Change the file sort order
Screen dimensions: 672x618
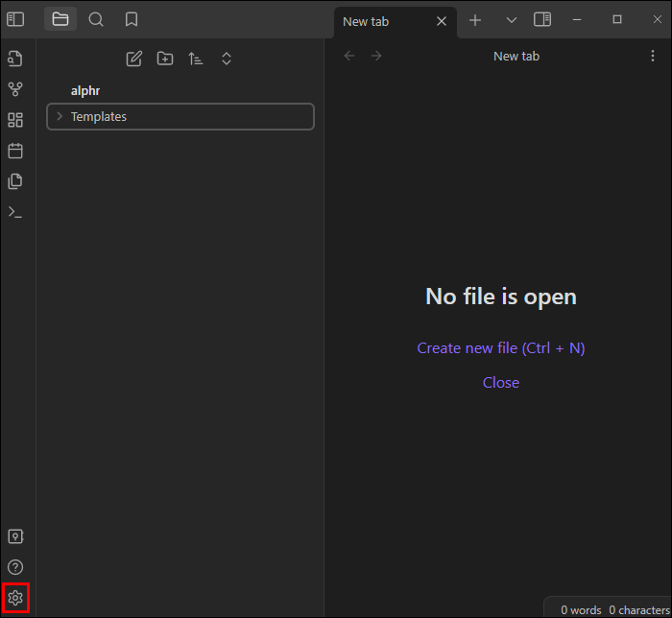(196, 59)
